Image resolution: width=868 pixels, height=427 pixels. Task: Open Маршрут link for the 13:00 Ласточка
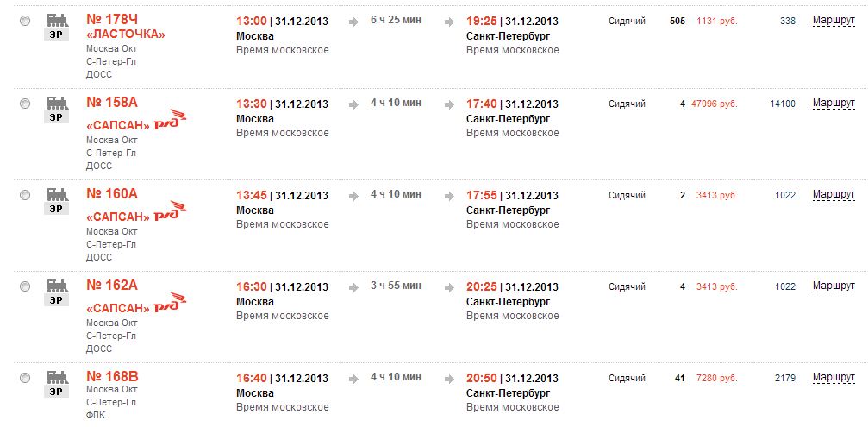click(834, 21)
